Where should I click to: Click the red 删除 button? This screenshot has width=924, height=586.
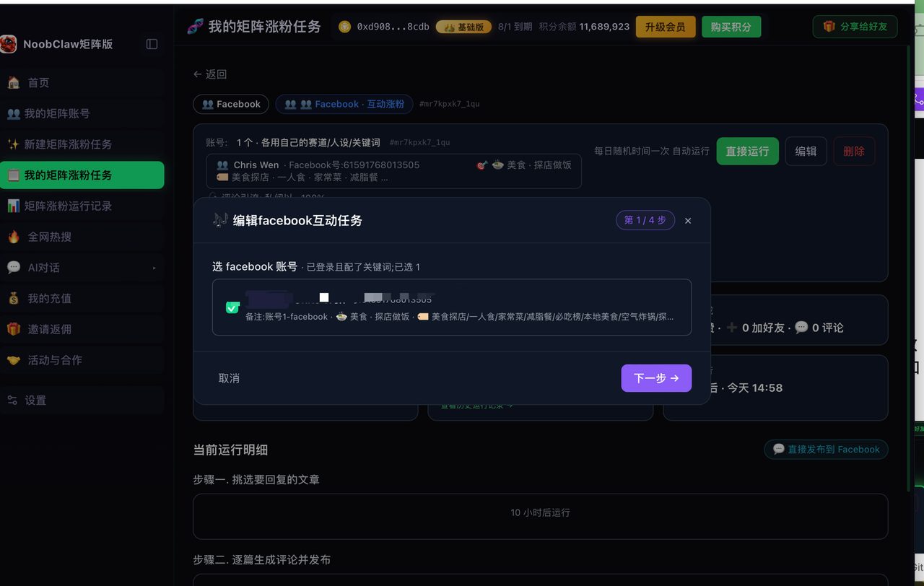pos(854,152)
